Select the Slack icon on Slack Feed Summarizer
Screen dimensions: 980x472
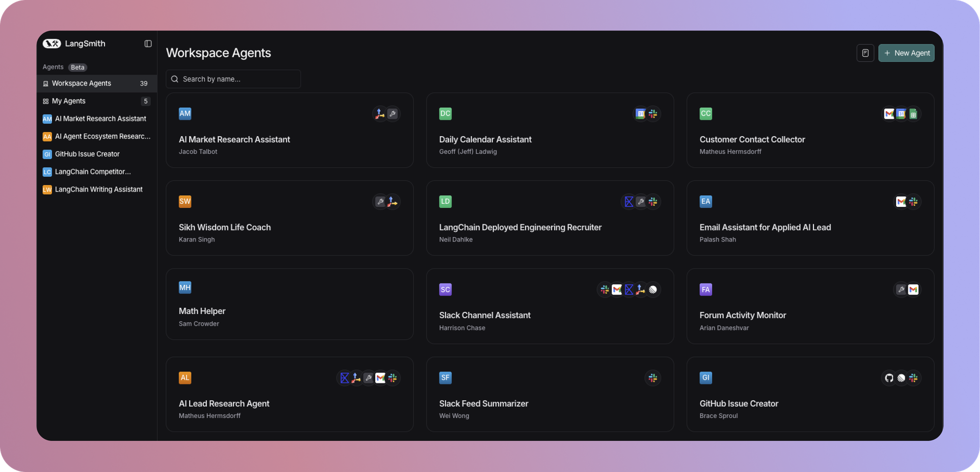653,377
